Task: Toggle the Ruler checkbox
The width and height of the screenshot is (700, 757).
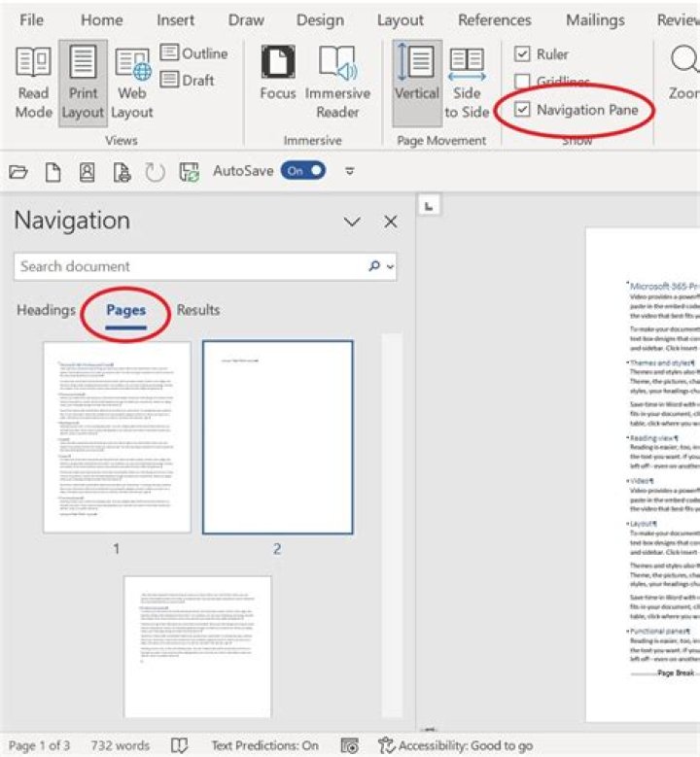Action: (x=523, y=54)
